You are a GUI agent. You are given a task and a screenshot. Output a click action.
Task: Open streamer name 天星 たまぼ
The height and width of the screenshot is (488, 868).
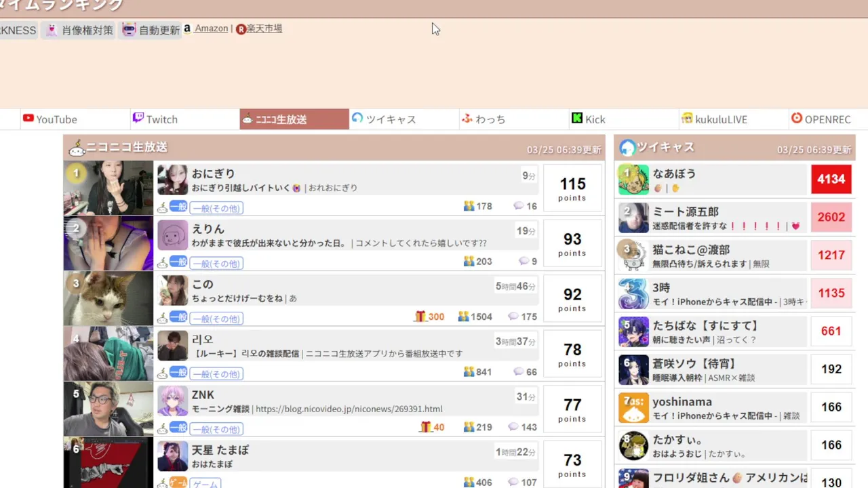(220, 450)
